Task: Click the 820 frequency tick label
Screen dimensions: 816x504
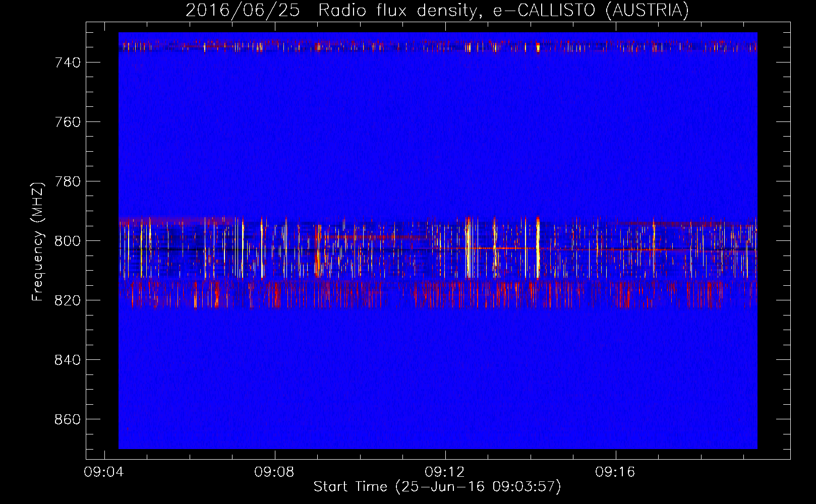Action: pos(68,300)
